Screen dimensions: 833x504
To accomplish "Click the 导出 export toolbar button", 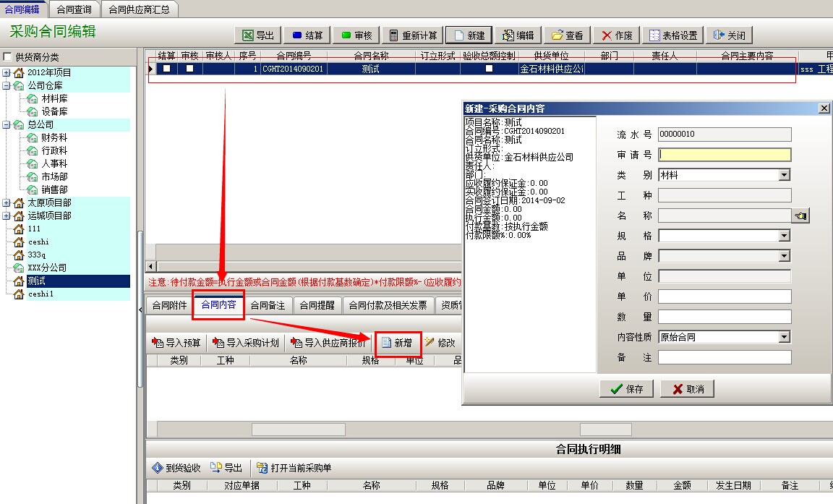I will [x=259, y=35].
